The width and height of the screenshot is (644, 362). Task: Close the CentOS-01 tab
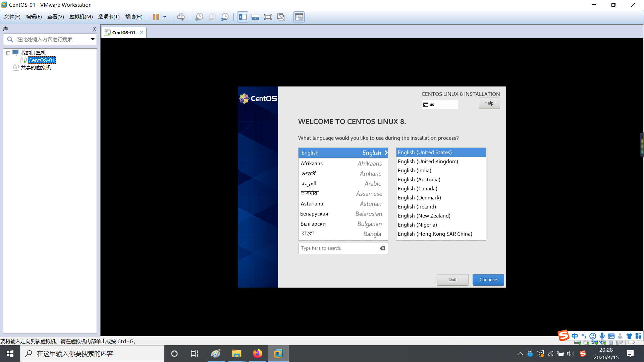click(x=142, y=33)
